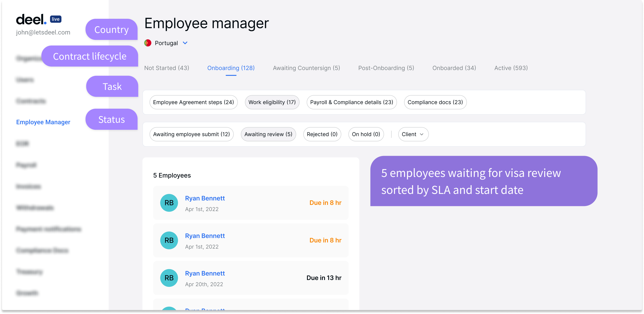This screenshot has height=314, width=644.
Task: Click the live environment badge
Action: point(55,19)
